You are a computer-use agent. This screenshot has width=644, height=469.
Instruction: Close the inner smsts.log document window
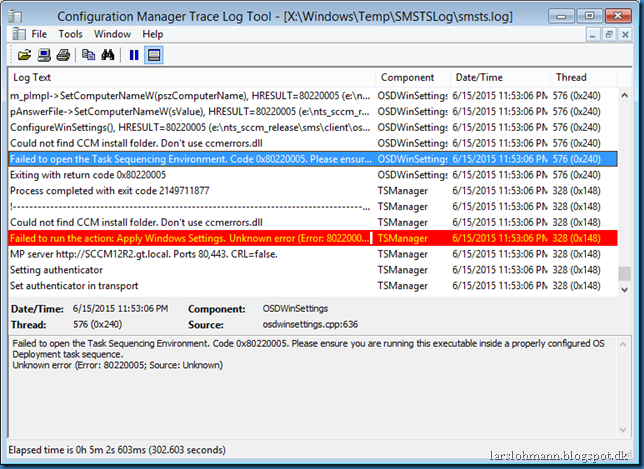coord(625,35)
